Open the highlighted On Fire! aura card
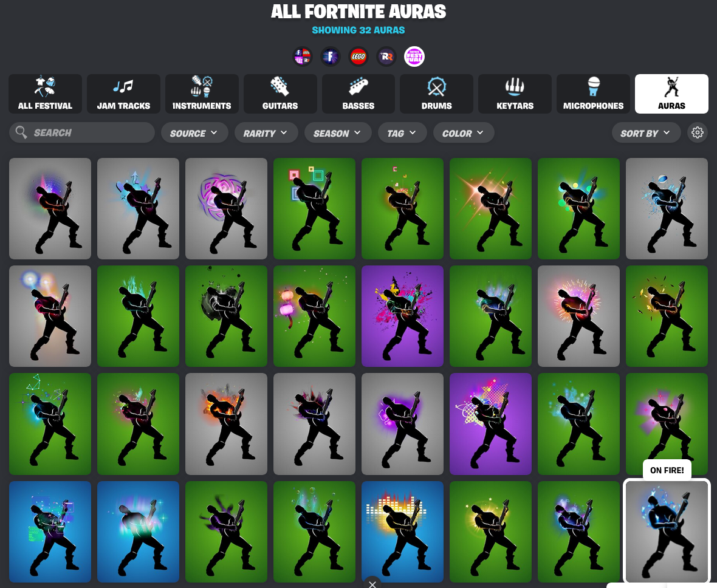 (x=667, y=532)
